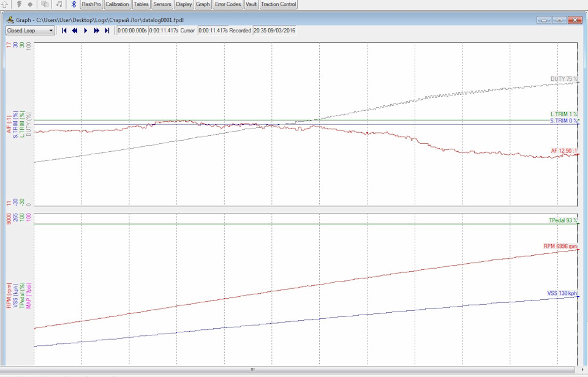Image resolution: width=588 pixels, height=377 pixels.
Task: Click the upload arrow toolbar icon
Action: click(5, 4)
